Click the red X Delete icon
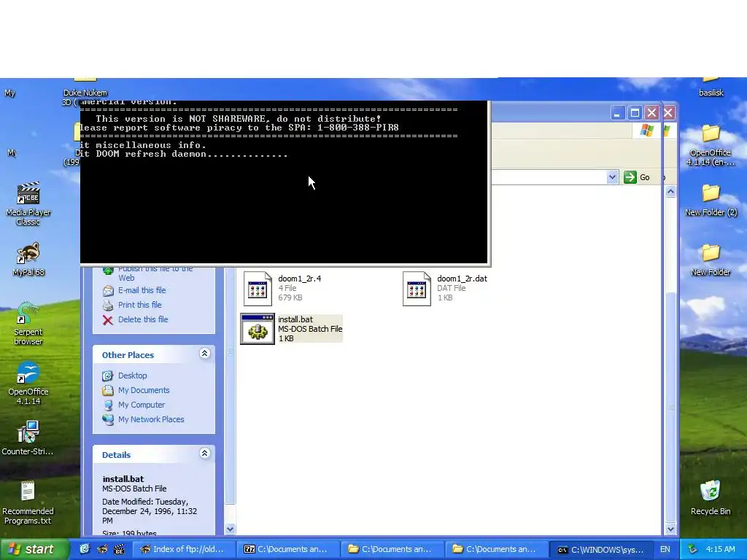Screen dimensions: 747x560 (108, 320)
